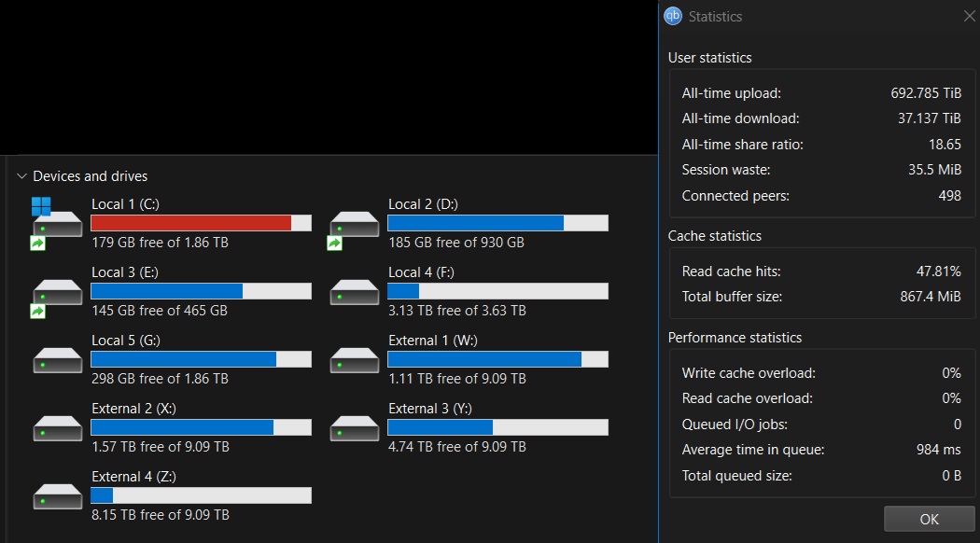Click the '185 GB free of 930 GB' text

tap(456, 243)
